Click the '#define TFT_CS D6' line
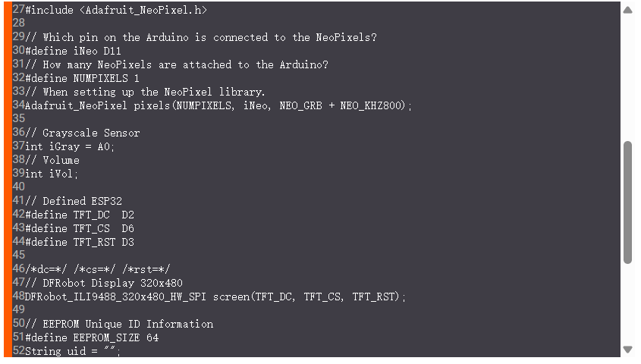641x364 pixels. point(80,228)
